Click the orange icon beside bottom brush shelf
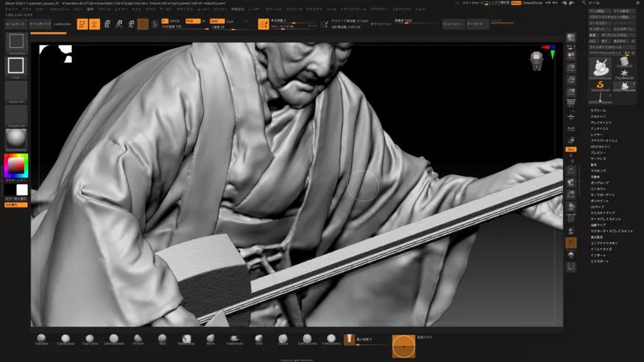This screenshot has width=644, height=362. point(349,339)
